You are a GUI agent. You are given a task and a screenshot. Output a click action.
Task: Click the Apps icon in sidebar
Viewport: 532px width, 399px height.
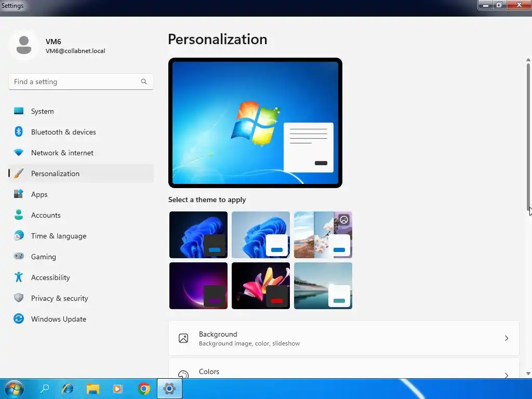point(19,194)
